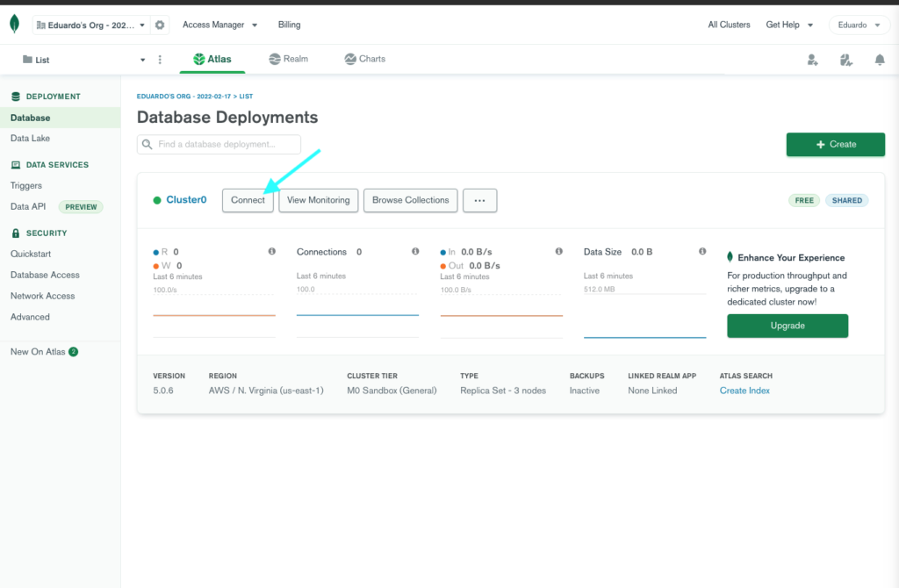This screenshot has height=588, width=899.
Task: Open the cluster more options ellipsis menu
Action: [480, 201]
